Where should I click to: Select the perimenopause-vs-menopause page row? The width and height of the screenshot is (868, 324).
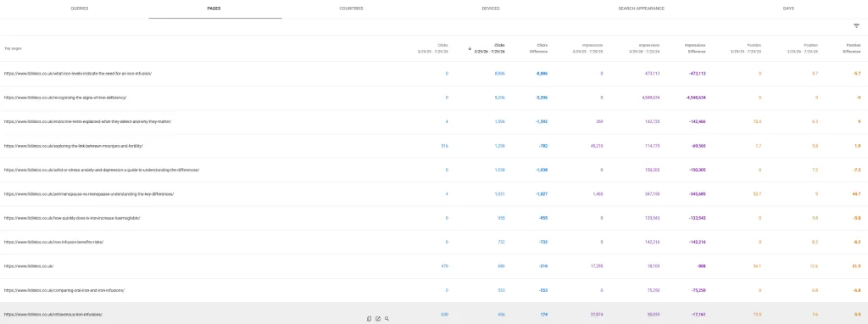(434, 194)
